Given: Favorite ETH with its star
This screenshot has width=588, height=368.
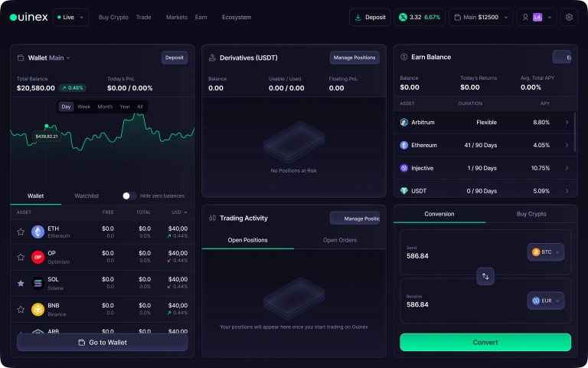Looking at the screenshot, I should click(x=21, y=232).
